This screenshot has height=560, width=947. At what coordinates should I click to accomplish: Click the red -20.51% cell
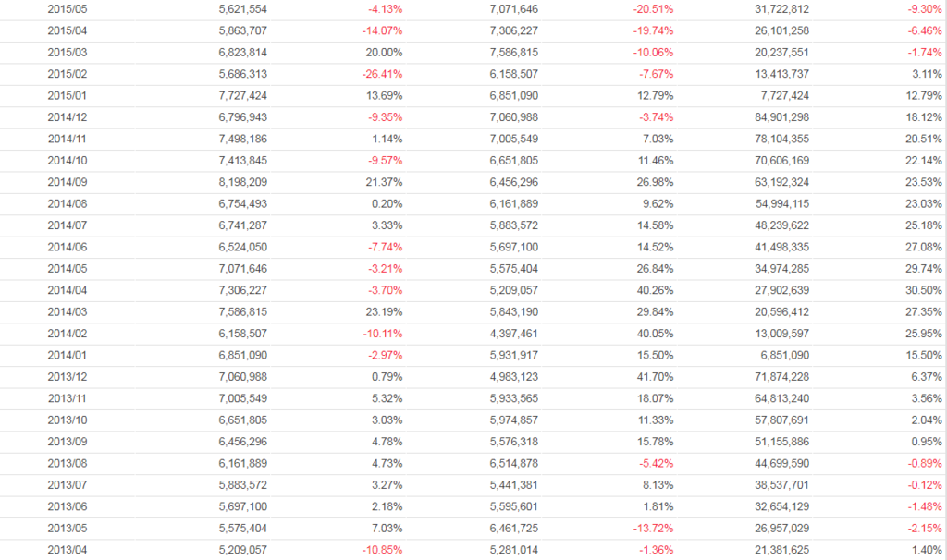[652, 8]
